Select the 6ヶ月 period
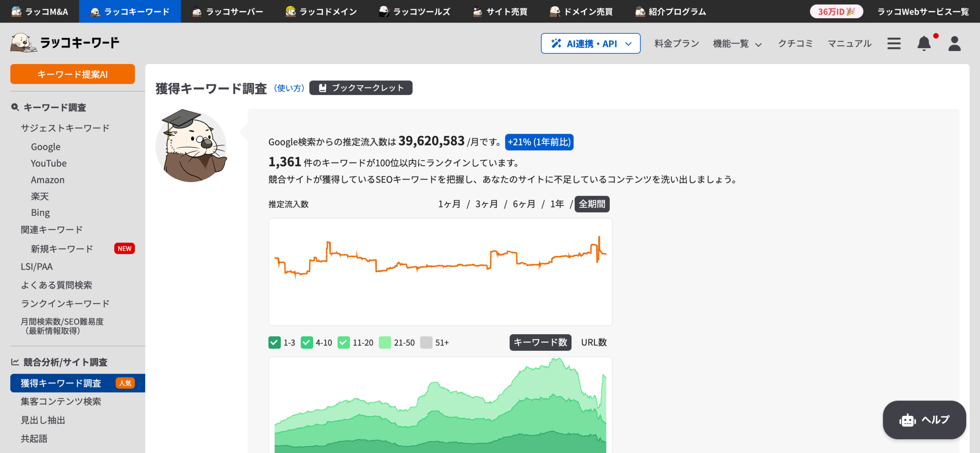 [524, 204]
